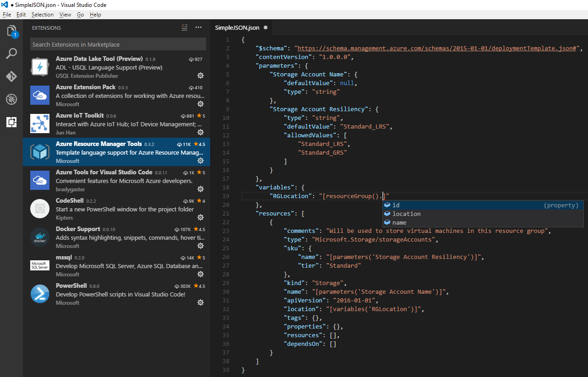Click the USQL Extension Publisher name
Image resolution: width=588 pixels, height=377 pixels.
(x=87, y=75)
